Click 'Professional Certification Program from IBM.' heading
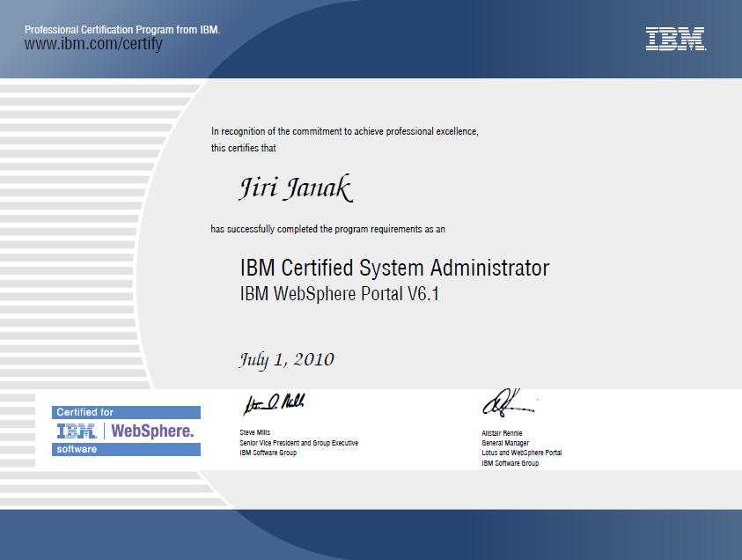 pos(122,29)
